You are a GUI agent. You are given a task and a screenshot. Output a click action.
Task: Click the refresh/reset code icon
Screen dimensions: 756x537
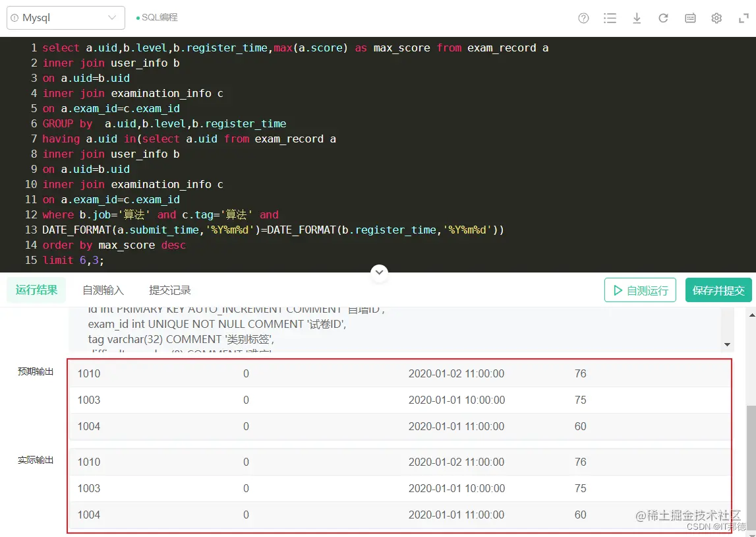point(664,18)
